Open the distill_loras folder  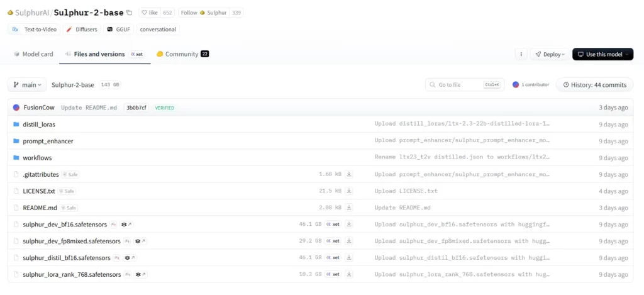39,124
